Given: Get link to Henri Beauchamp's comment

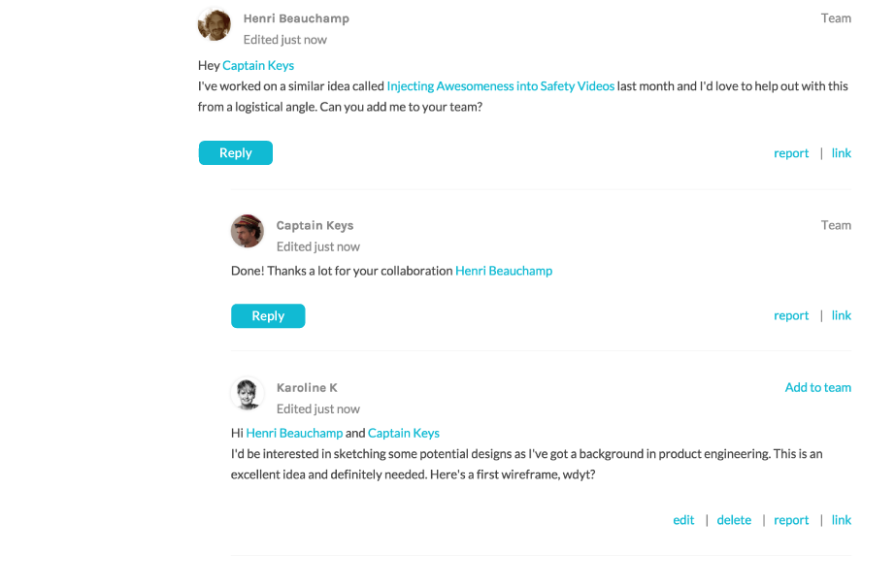Looking at the screenshot, I should click(x=842, y=153).
